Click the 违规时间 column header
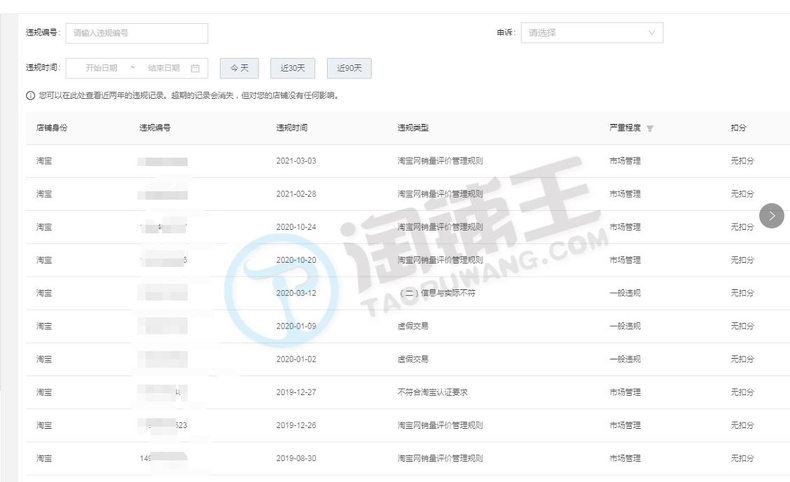Image resolution: width=790 pixels, height=482 pixels. (x=292, y=129)
